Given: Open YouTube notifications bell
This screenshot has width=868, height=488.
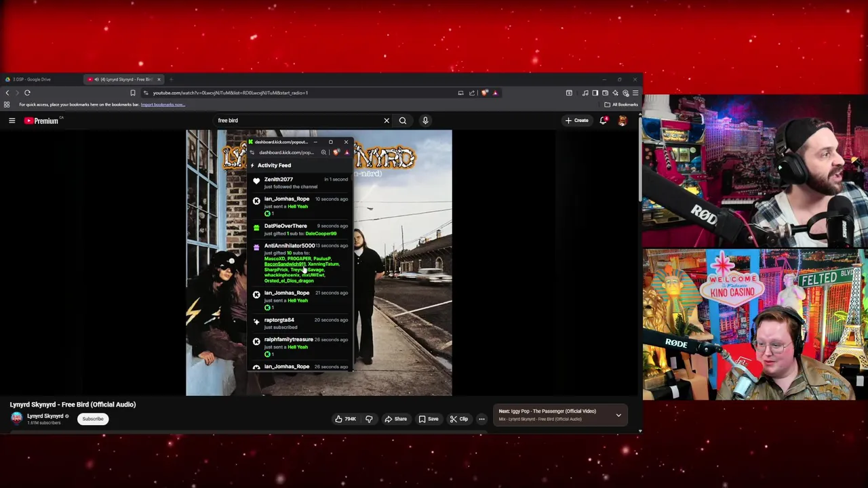Looking at the screenshot, I should (x=603, y=121).
